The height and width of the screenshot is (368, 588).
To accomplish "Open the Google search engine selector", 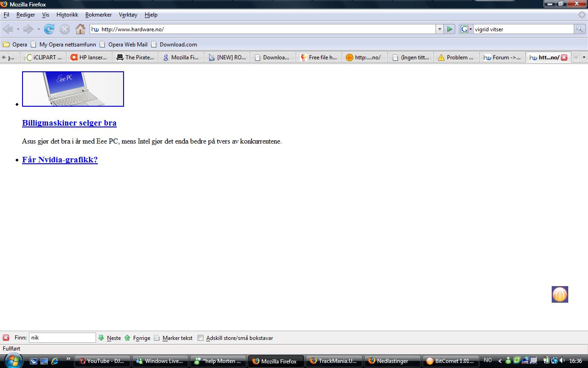I will (x=466, y=29).
